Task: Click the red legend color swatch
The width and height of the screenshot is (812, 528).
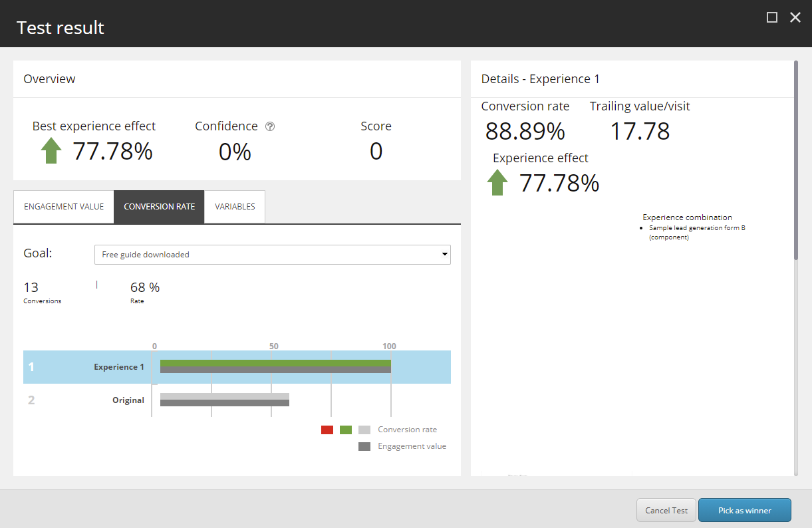Action: point(327,430)
